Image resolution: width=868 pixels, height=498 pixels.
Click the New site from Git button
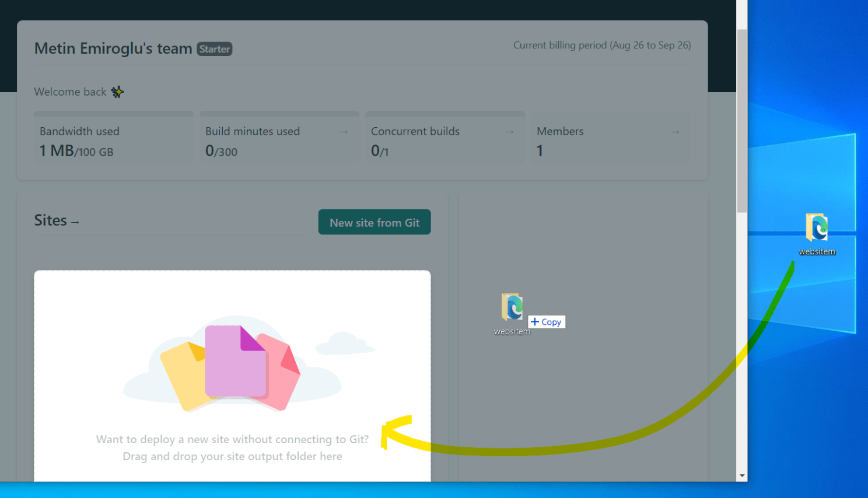[374, 222]
